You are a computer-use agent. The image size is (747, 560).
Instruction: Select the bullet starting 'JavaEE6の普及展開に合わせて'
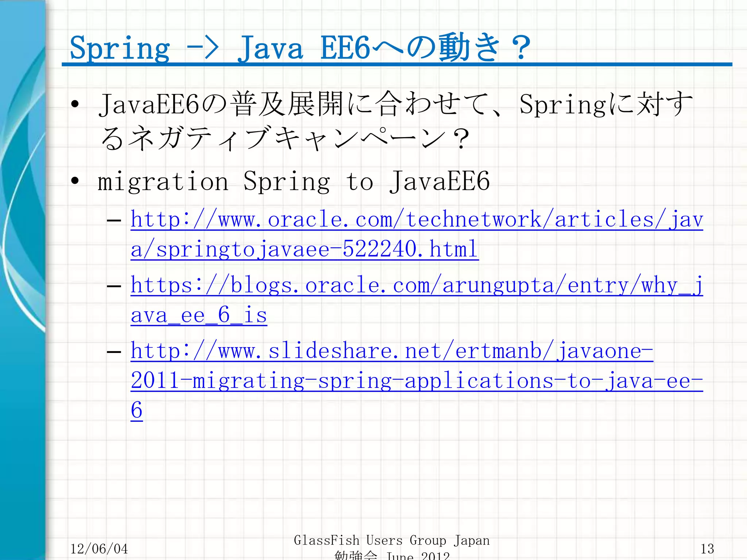[x=396, y=121]
